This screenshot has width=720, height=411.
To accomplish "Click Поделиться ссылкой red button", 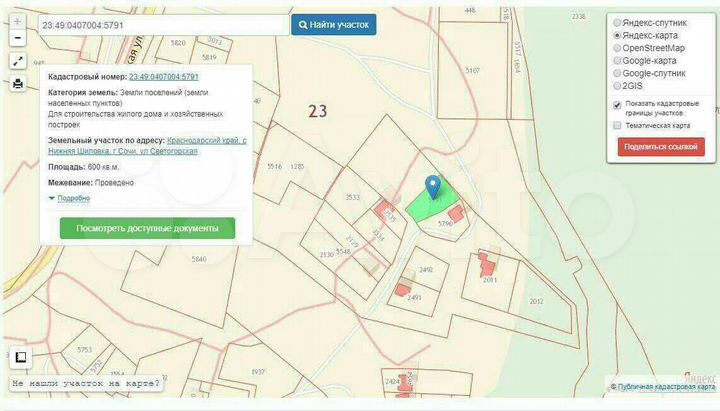I will pos(661,147).
